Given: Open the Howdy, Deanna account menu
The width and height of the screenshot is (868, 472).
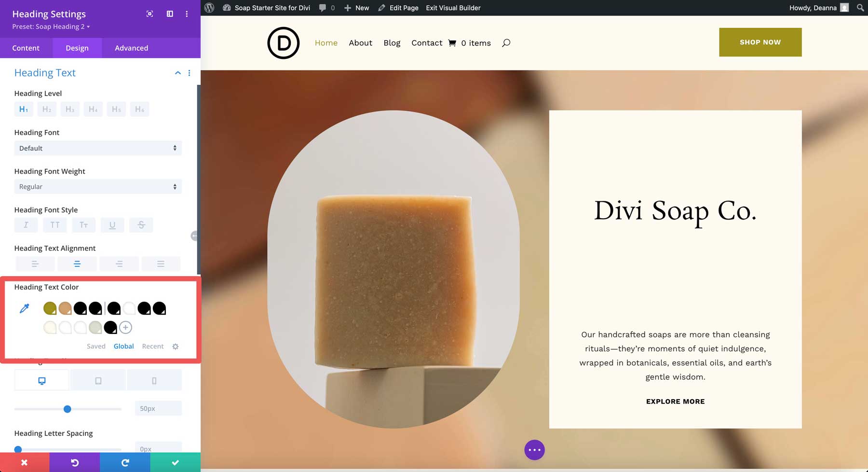Looking at the screenshot, I should click(x=819, y=8).
